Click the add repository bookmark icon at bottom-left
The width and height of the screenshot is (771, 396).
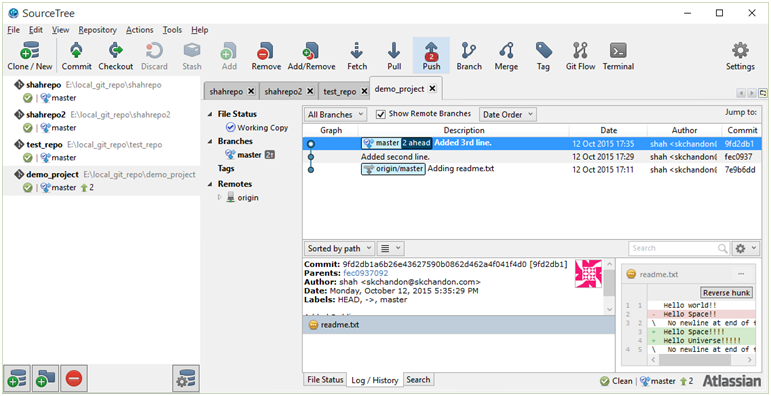click(17, 378)
